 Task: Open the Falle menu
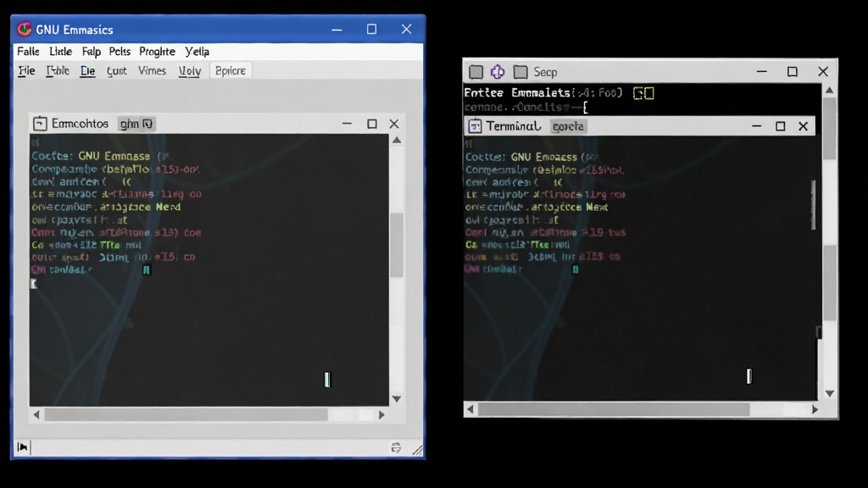point(28,52)
